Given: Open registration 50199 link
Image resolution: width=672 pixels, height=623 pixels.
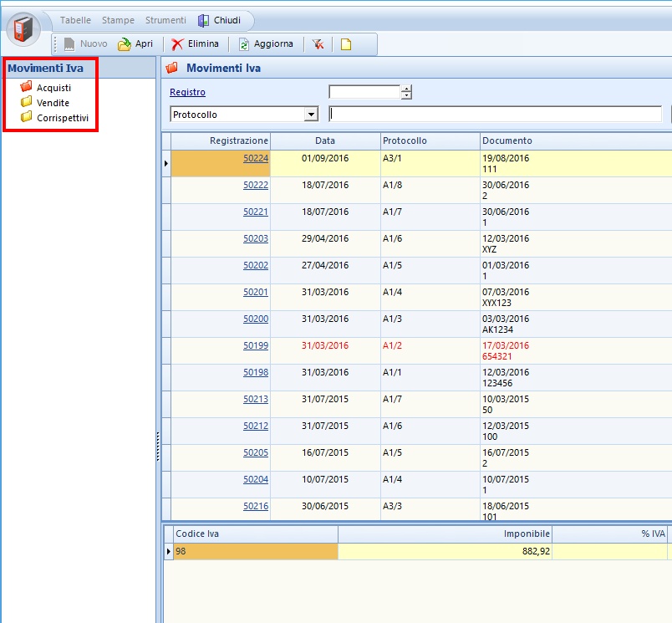Looking at the screenshot, I should (x=256, y=345).
